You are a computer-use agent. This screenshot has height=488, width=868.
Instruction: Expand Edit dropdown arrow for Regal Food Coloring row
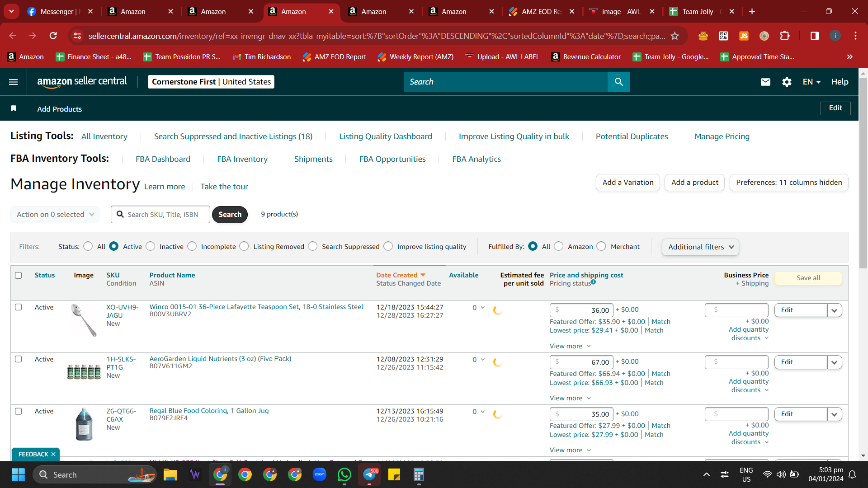(x=835, y=414)
